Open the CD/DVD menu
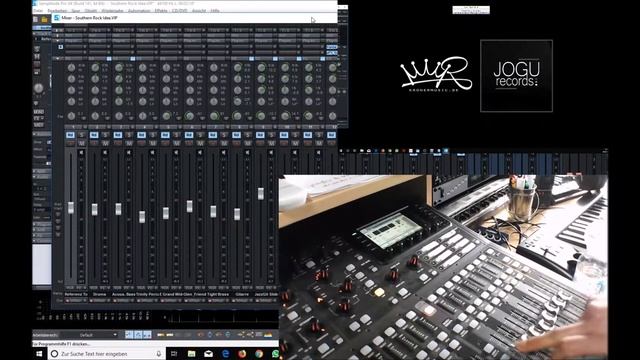 (x=180, y=11)
